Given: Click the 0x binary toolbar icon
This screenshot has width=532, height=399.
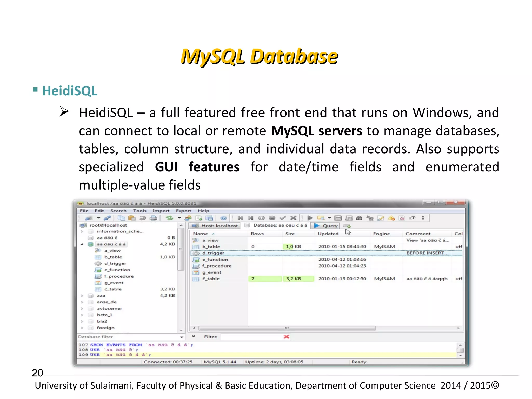Looking at the screenshot, I should (x=402, y=218).
